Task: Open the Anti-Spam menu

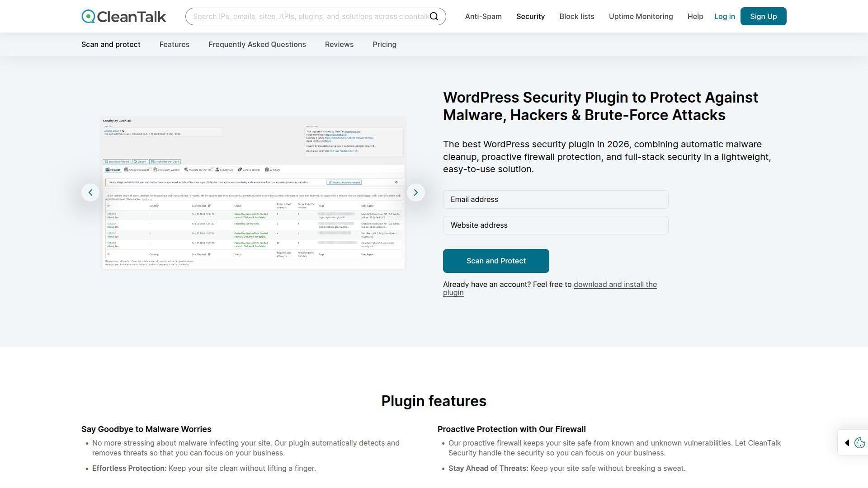Action: point(483,16)
